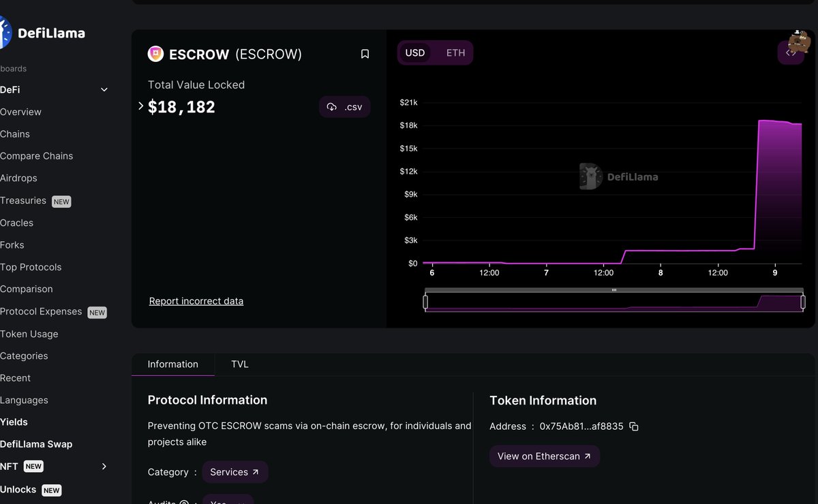The height and width of the screenshot is (504, 818).
Task: Collapse the DeFi sidebar section
Action: click(x=104, y=90)
